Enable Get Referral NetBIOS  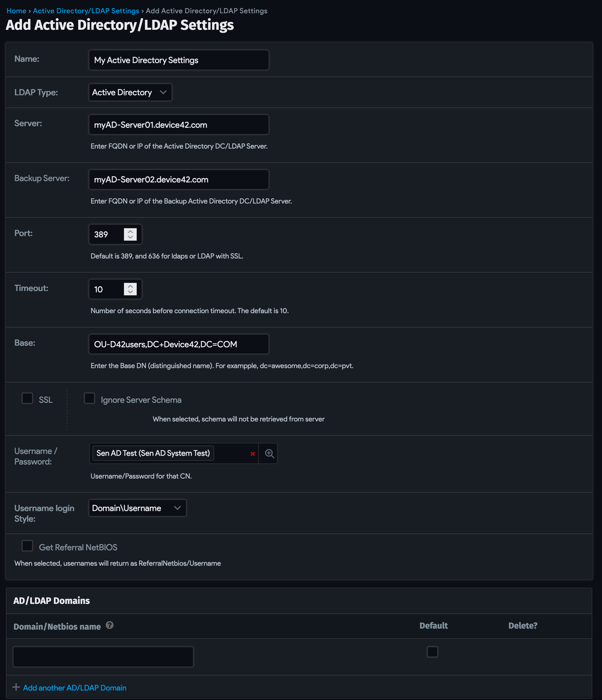click(x=27, y=546)
